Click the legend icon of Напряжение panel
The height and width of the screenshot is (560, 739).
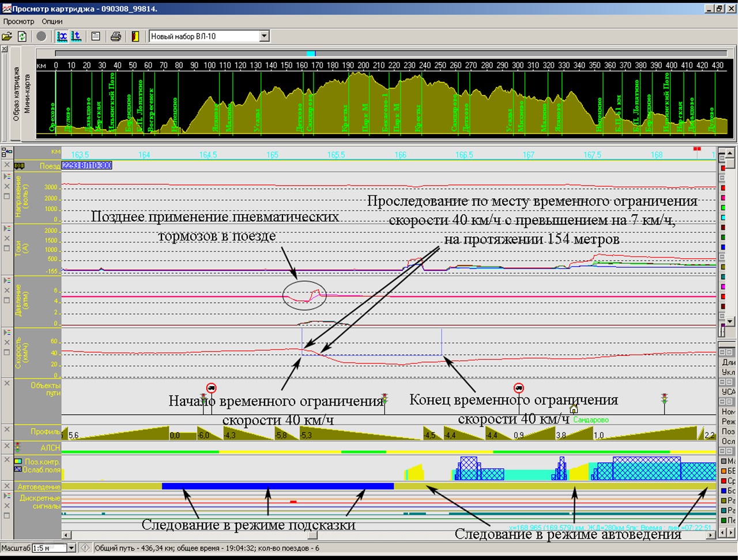tap(7, 177)
